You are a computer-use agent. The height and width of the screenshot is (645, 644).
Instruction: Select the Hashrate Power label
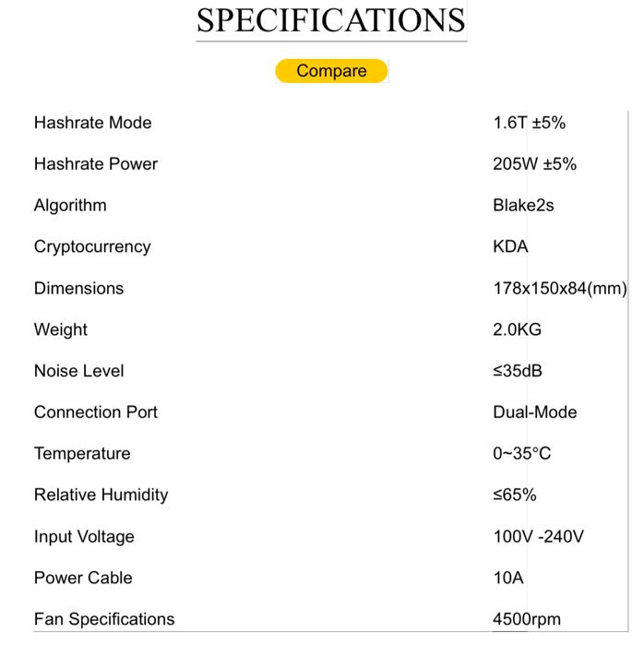click(x=95, y=164)
